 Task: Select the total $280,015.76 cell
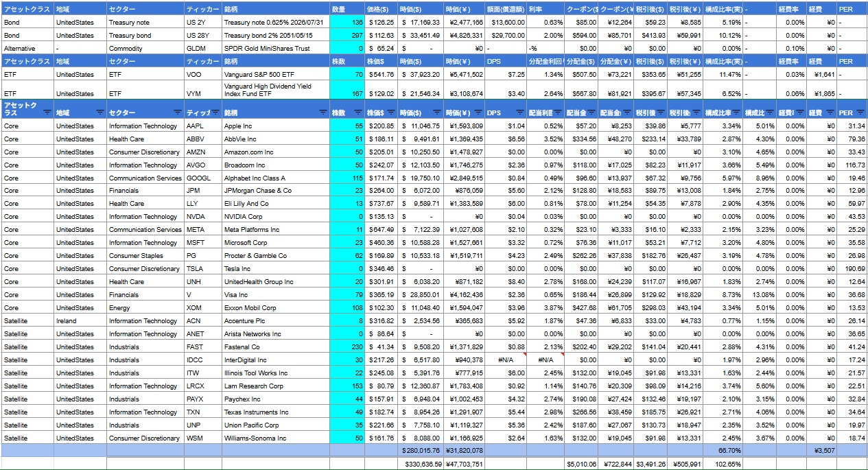click(x=421, y=451)
